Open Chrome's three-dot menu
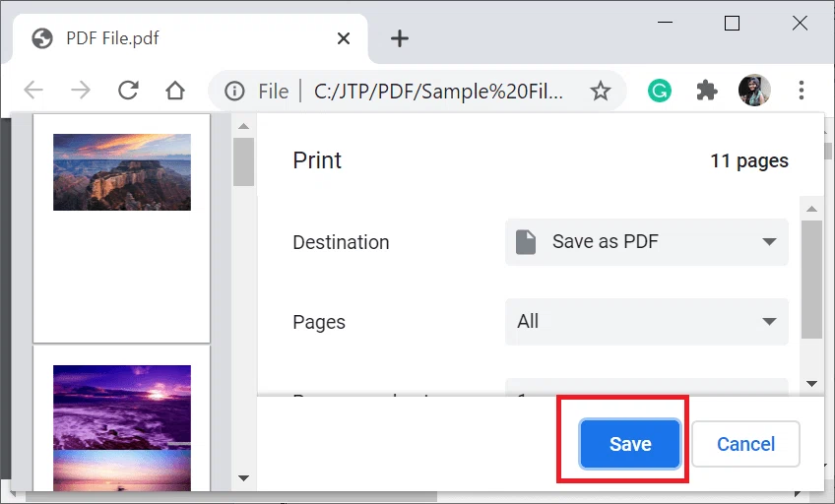This screenshot has height=504, width=835. [x=801, y=91]
